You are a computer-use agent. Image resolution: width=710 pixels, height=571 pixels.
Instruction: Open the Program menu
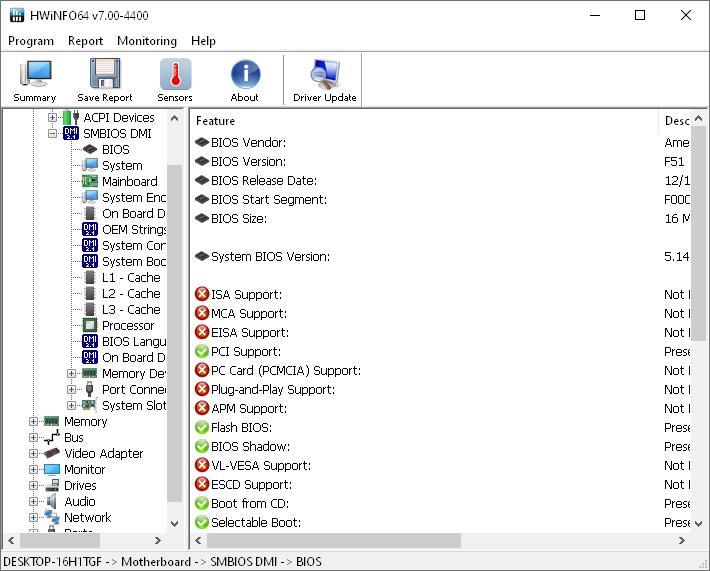(x=31, y=41)
